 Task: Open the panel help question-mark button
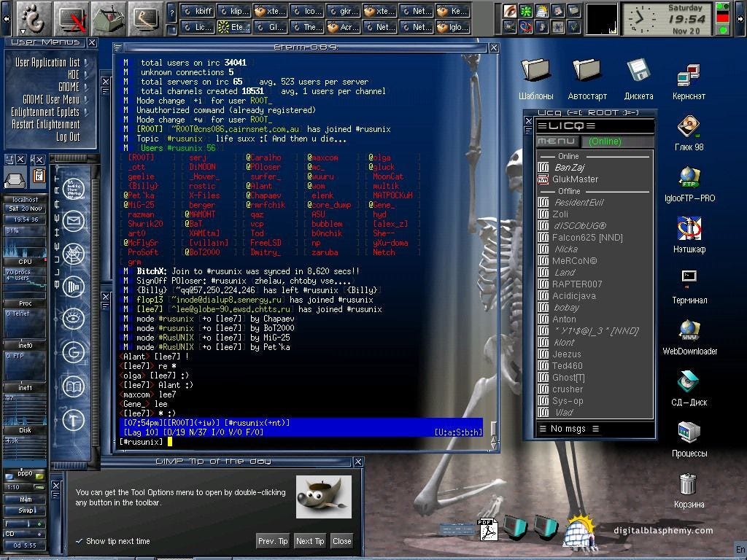(x=172, y=14)
